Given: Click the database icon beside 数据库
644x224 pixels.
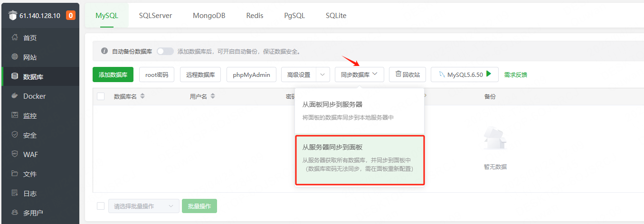Looking at the screenshot, I should coord(15,76).
